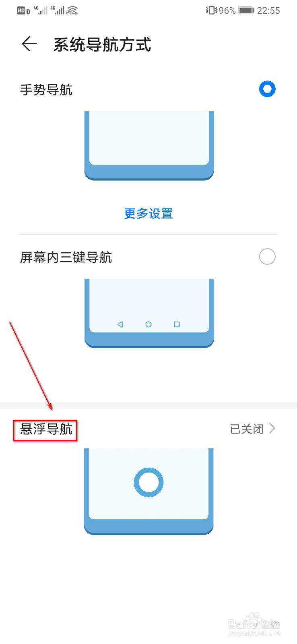This screenshot has width=297, height=644.
Task: Tap the back arrow icon
Action: click(29, 44)
